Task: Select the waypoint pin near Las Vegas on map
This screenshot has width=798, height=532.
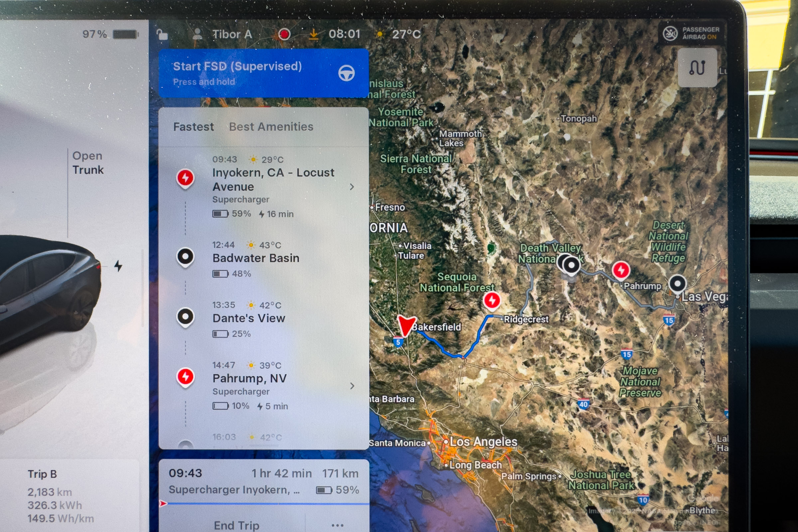Action: (x=678, y=284)
